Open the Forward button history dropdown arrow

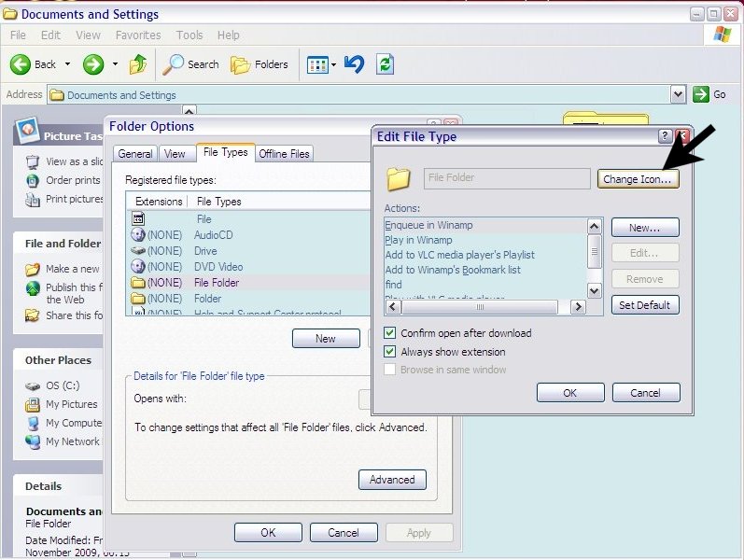point(115,63)
